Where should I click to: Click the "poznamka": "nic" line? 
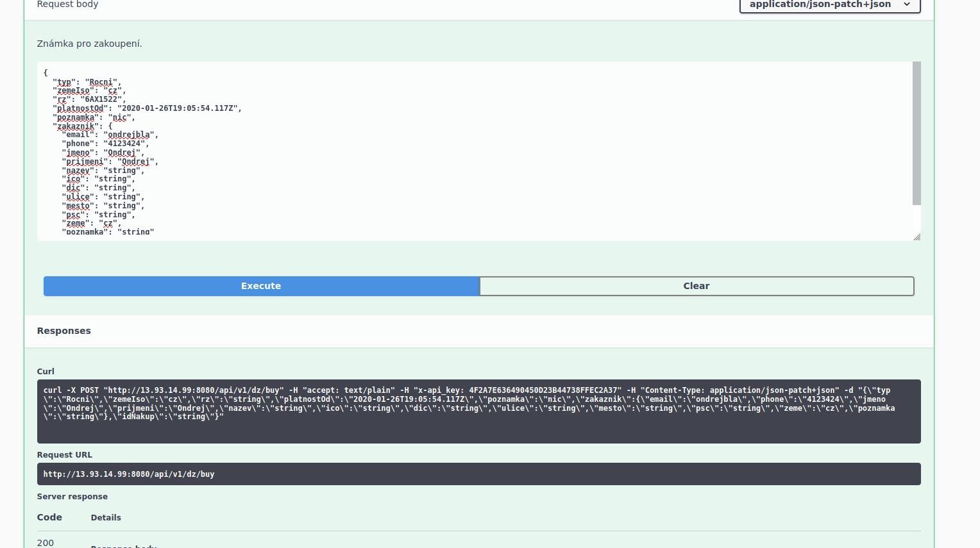pyautogui.click(x=94, y=117)
